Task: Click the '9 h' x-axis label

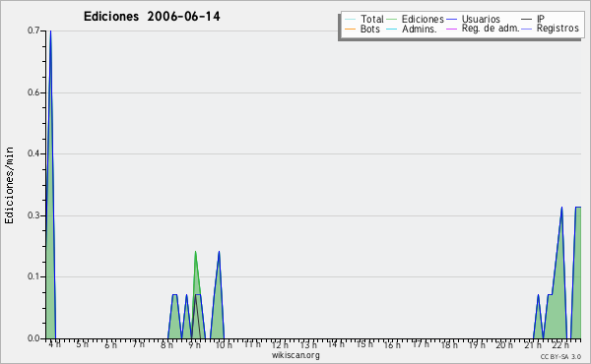Action: point(194,344)
